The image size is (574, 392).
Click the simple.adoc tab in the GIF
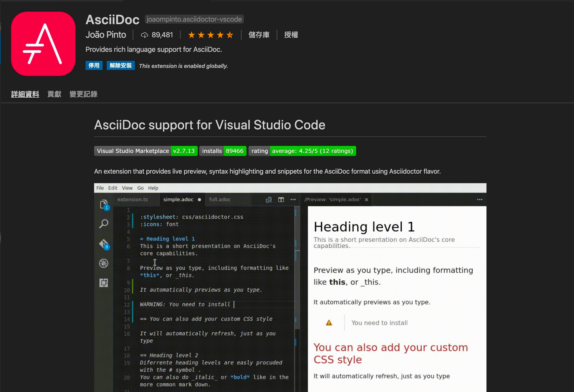coord(182,200)
